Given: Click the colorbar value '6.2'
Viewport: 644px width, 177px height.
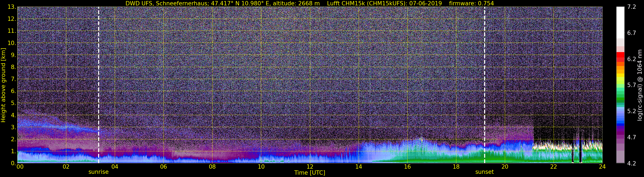Looking at the screenshot, I should (632, 59).
